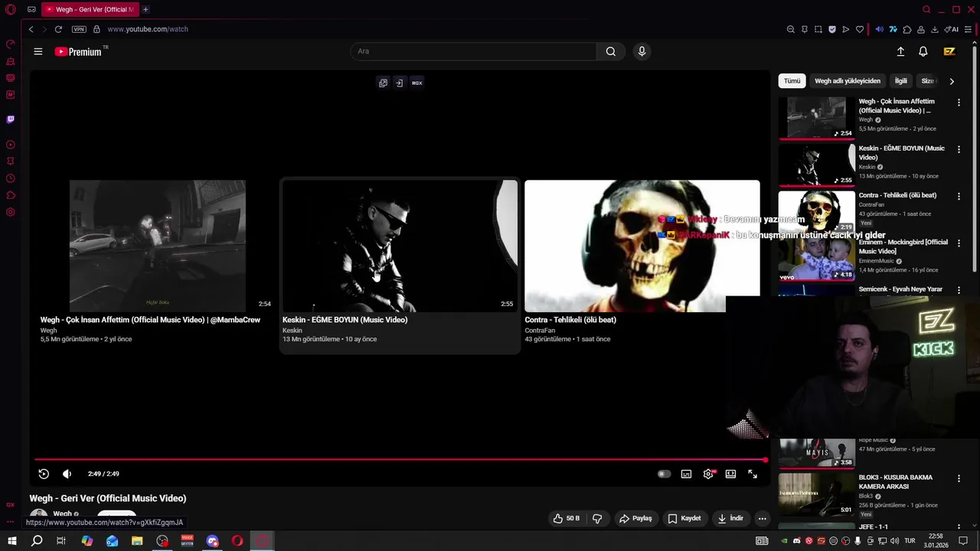Dislike the video
This screenshot has height=551, width=980.
[597, 518]
